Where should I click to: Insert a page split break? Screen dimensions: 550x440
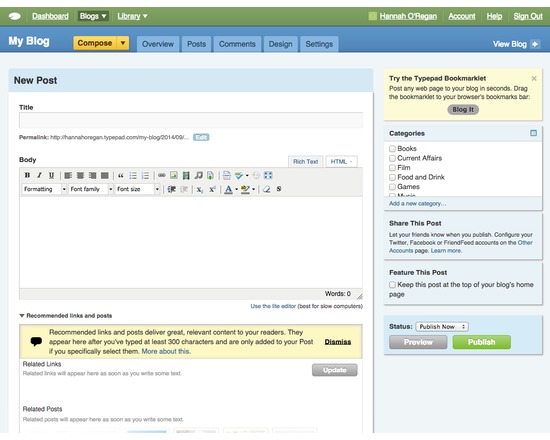point(227,175)
